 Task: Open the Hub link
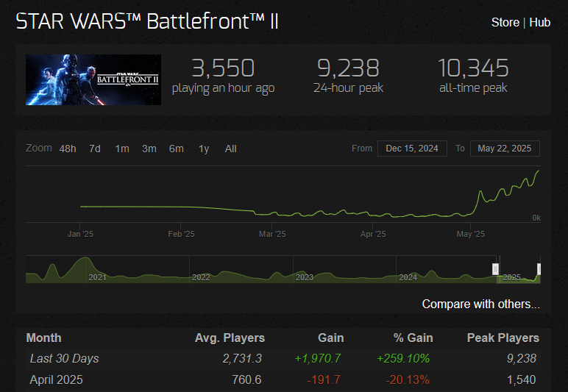[539, 22]
